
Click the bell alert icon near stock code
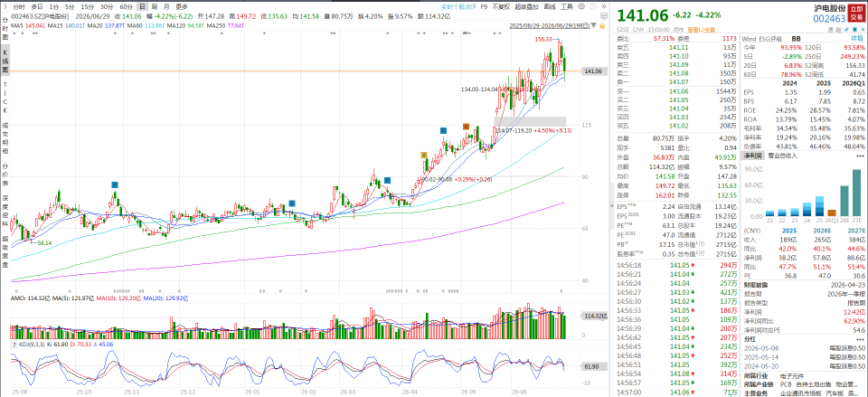point(854,29)
